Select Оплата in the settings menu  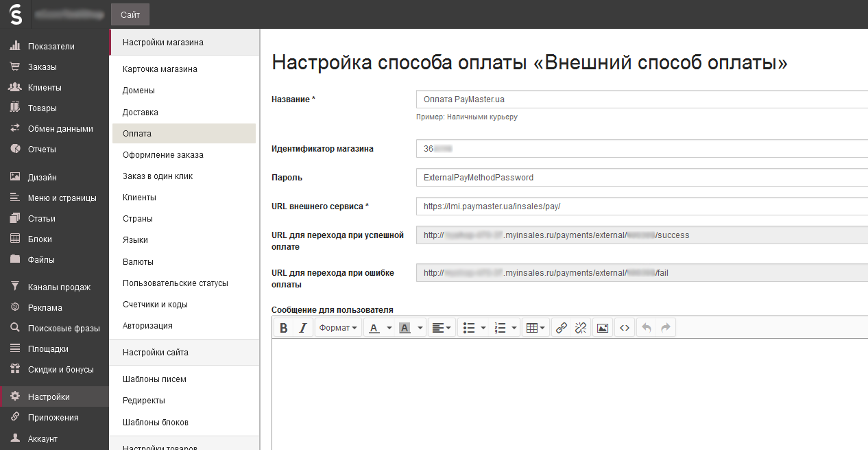(184, 133)
